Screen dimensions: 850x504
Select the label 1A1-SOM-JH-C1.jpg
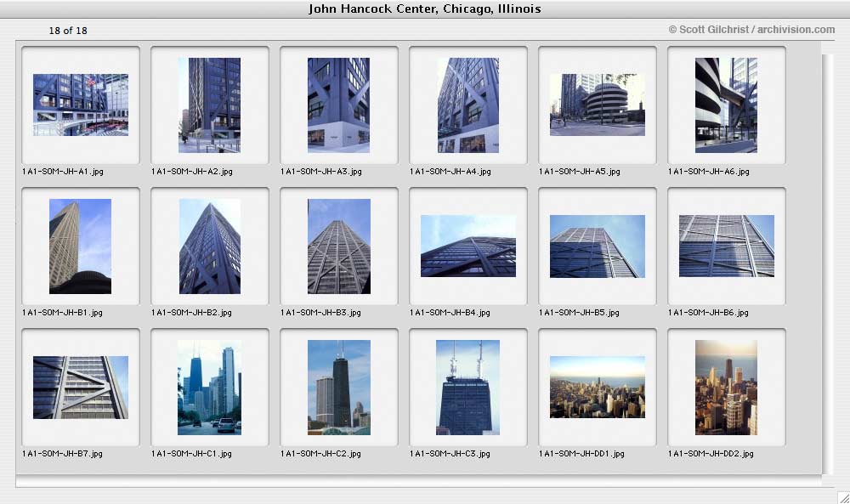191,454
